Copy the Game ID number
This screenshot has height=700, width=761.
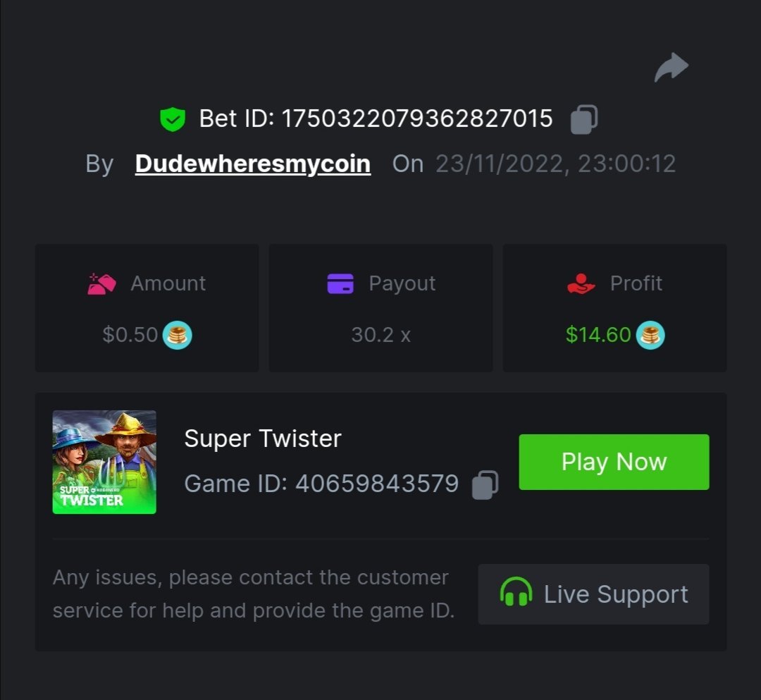point(485,485)
